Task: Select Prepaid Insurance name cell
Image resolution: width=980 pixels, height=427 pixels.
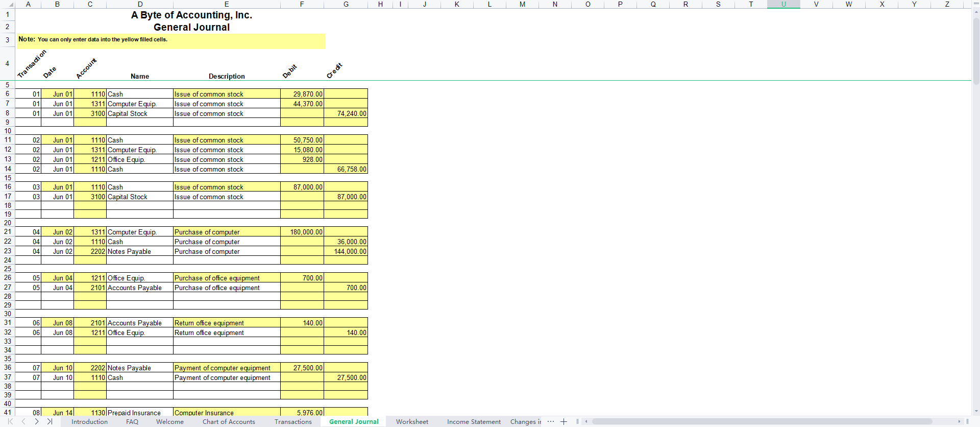Action: pyautogui.click(x=140, y=412)
